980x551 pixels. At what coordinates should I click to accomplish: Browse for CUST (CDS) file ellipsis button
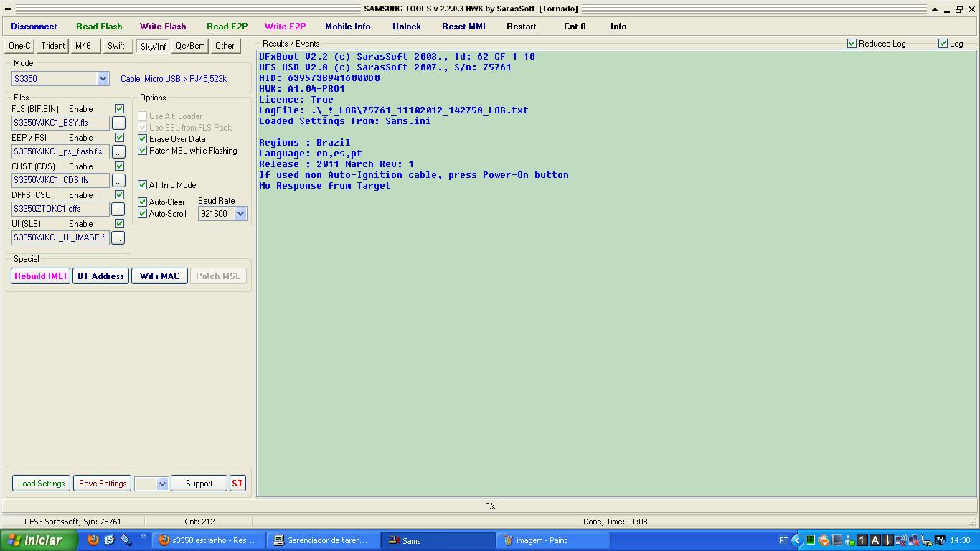118,181
